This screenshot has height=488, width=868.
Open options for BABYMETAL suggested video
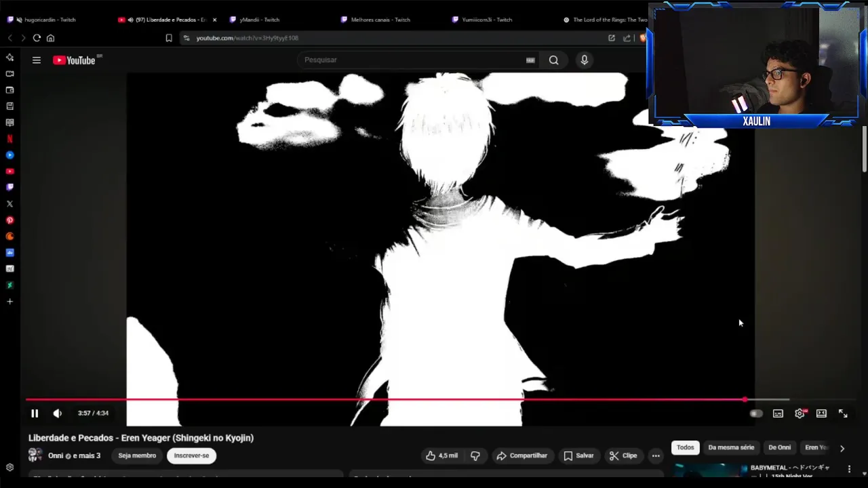pos(849,469)
